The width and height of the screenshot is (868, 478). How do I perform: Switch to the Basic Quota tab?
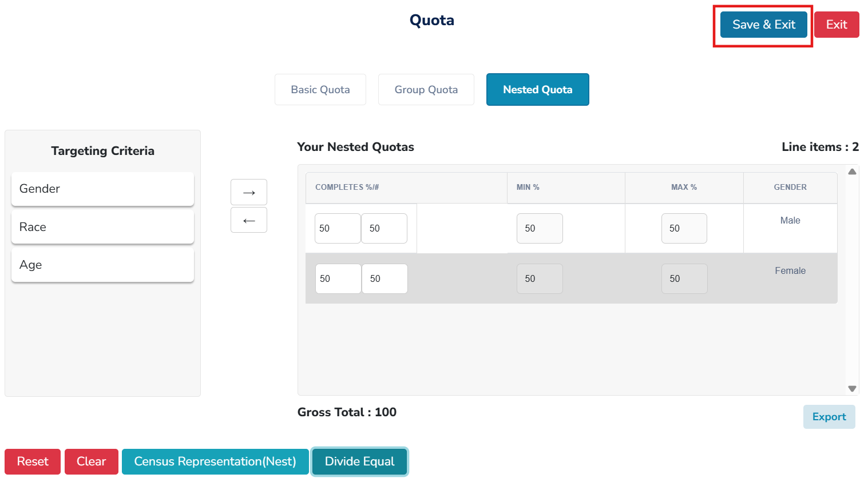point(320,90)
